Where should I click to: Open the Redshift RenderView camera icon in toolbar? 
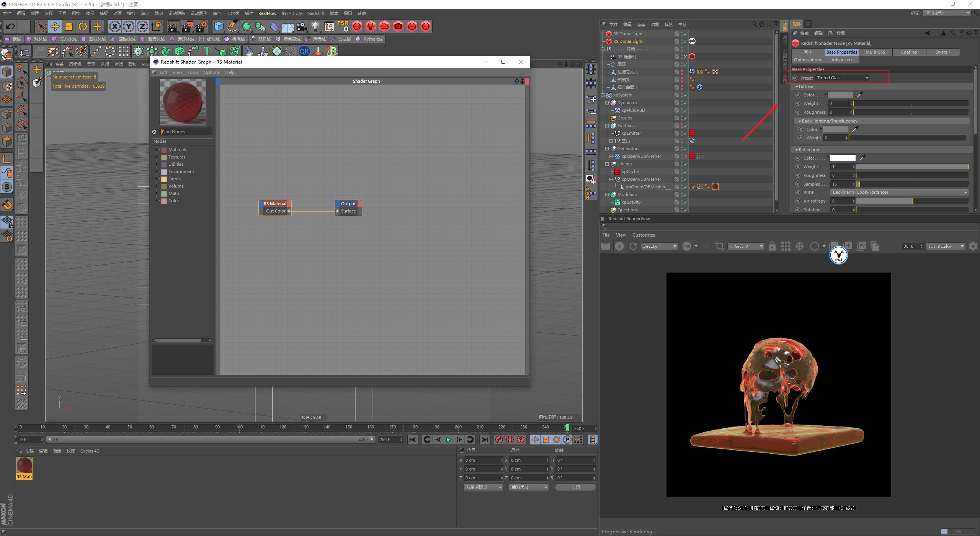399,26
